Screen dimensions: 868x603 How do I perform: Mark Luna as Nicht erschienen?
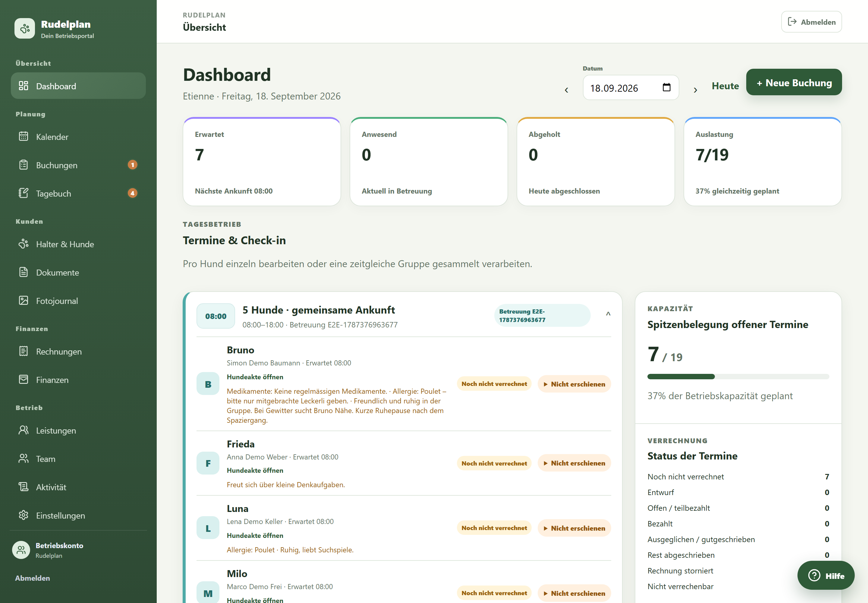(x=574, y=528)
